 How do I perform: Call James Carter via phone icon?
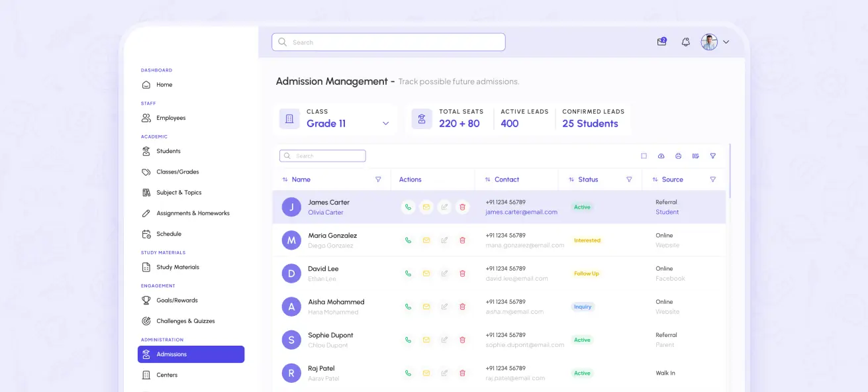408,207
